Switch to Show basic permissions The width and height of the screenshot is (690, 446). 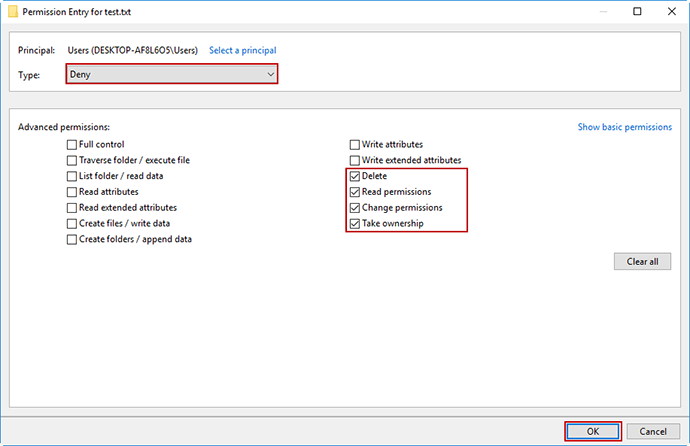(624, 127)
